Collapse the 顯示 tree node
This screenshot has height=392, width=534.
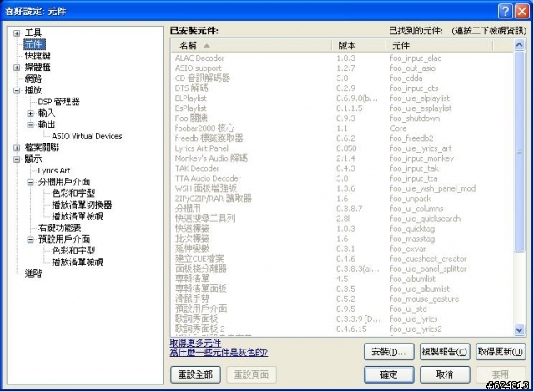17,159
